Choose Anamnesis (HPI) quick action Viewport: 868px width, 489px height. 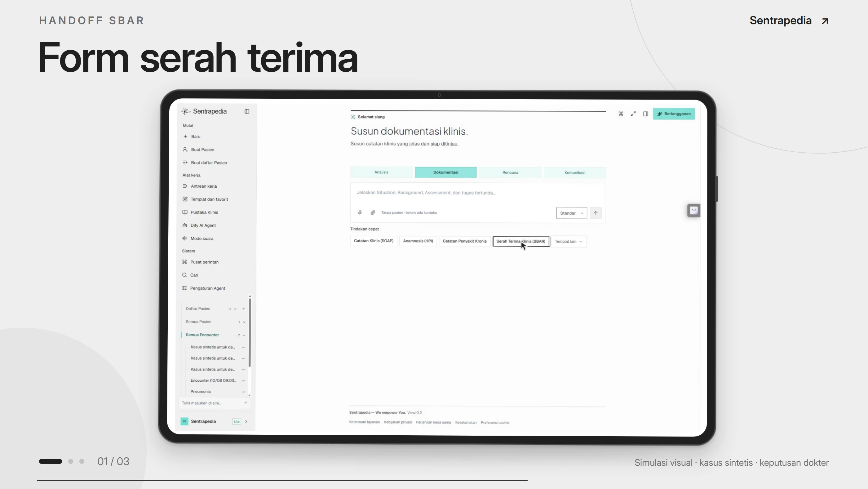click(418, 241)
